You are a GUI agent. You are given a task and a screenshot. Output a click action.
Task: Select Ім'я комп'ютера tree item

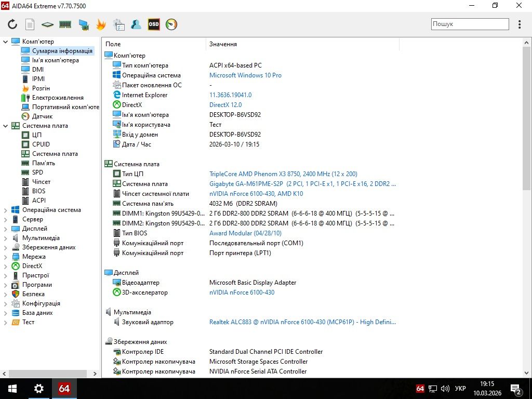coord(55,60)
